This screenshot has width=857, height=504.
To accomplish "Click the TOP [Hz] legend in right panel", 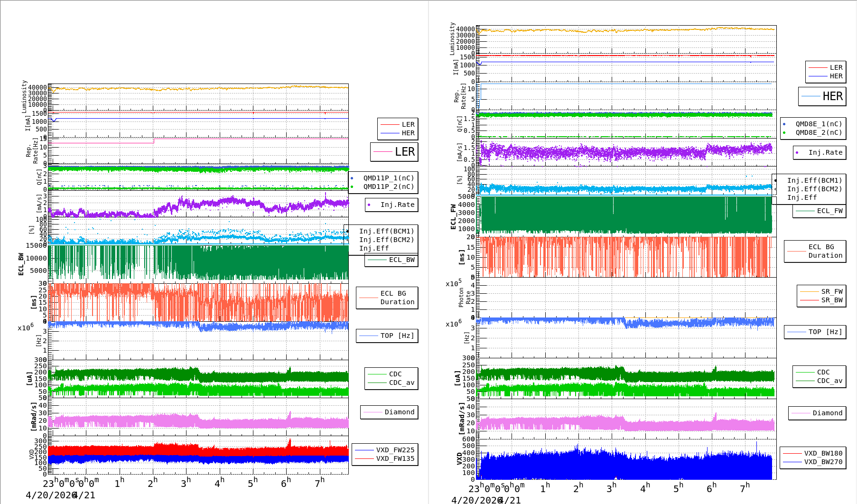I will point(815,332).
